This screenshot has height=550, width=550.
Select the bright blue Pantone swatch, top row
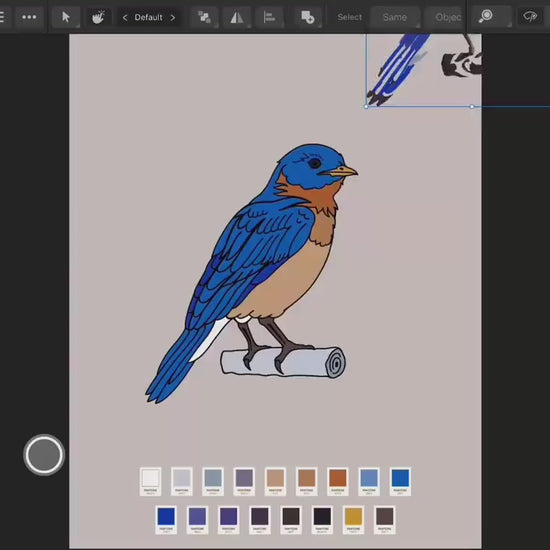pos(400,482)
